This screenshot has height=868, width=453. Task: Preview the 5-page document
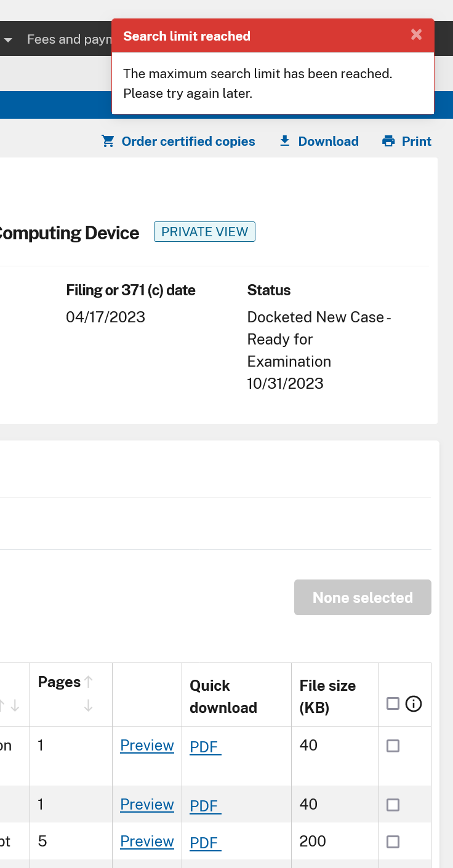pos(147,842)
